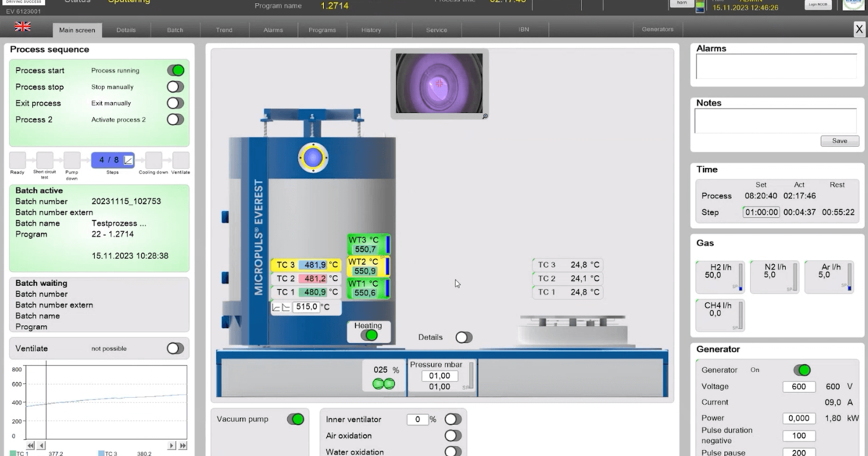
Task: Click the Voltage 600 input field
Action: tap(799, 387)
